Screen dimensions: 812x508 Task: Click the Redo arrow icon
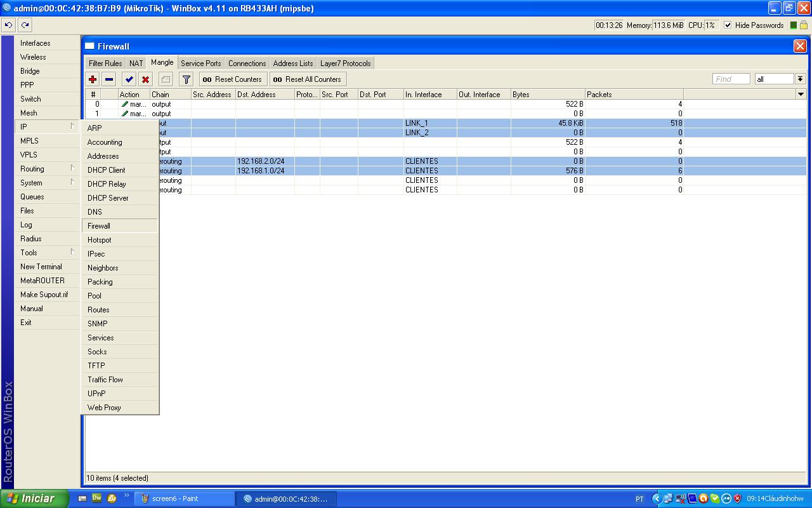(25, 25)
